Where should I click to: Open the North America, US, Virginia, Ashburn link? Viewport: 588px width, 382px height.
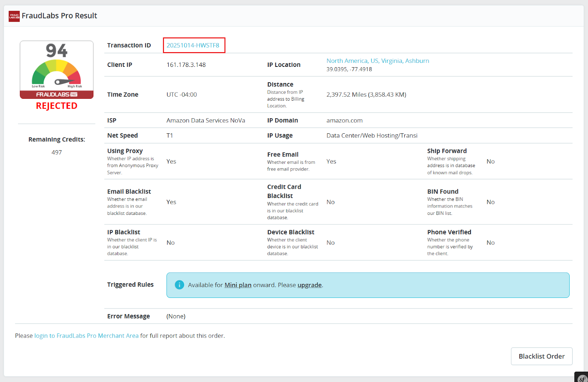[377, 61]
